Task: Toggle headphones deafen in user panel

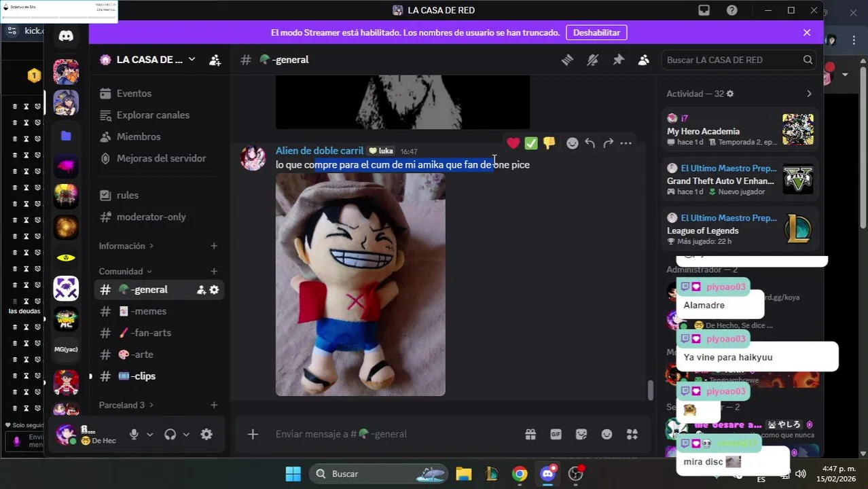Action: [x=170, y=435]
